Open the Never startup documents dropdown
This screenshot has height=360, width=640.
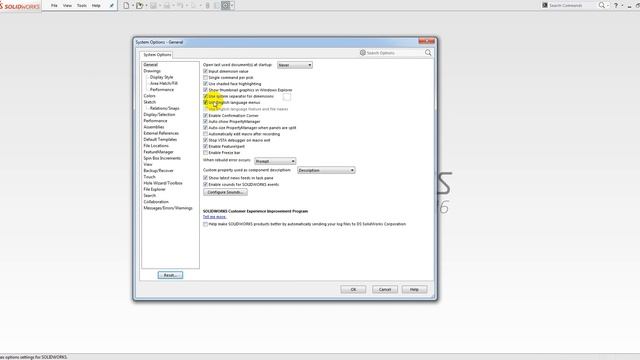pos(295,65)
